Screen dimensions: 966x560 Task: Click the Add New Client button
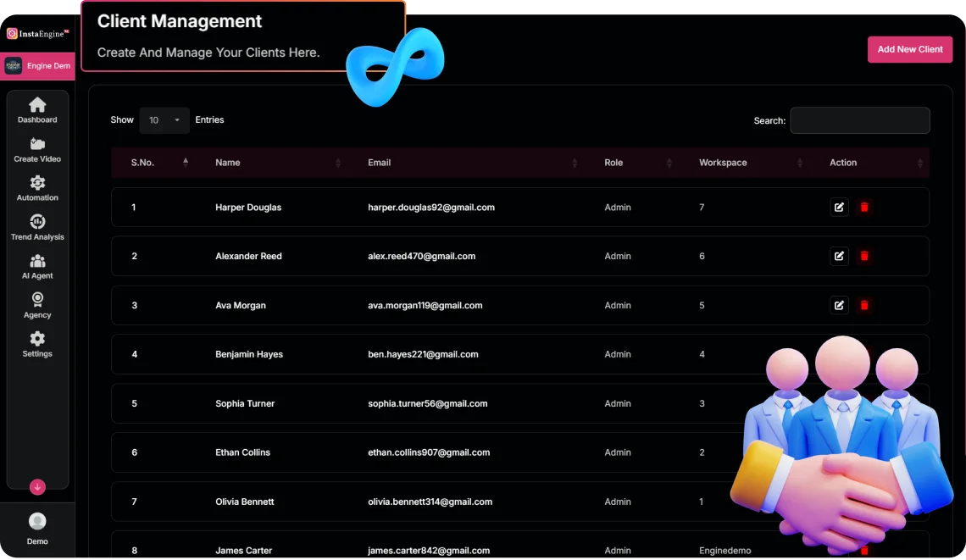click(x=910, y=49)
